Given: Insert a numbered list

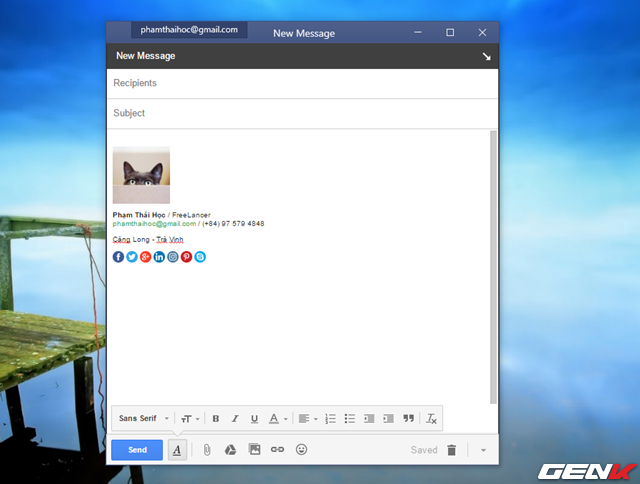Looking at the screenshot, I should (330, 419).
